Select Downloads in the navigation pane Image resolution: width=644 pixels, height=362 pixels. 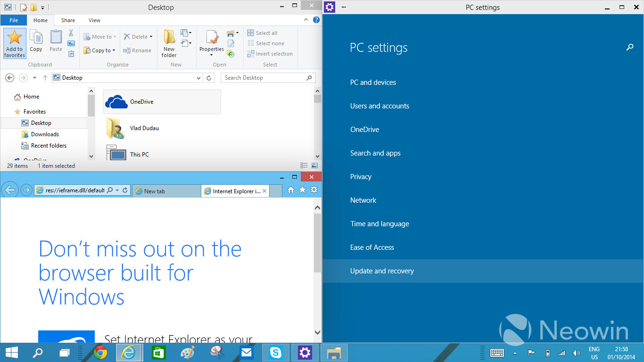[x=45, y=134]
